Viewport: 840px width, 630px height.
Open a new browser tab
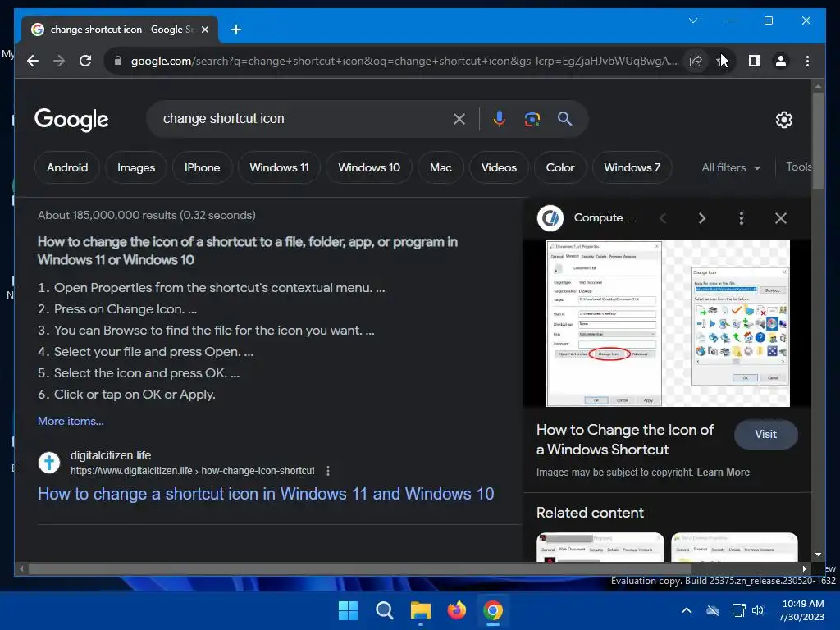(236, 30)
